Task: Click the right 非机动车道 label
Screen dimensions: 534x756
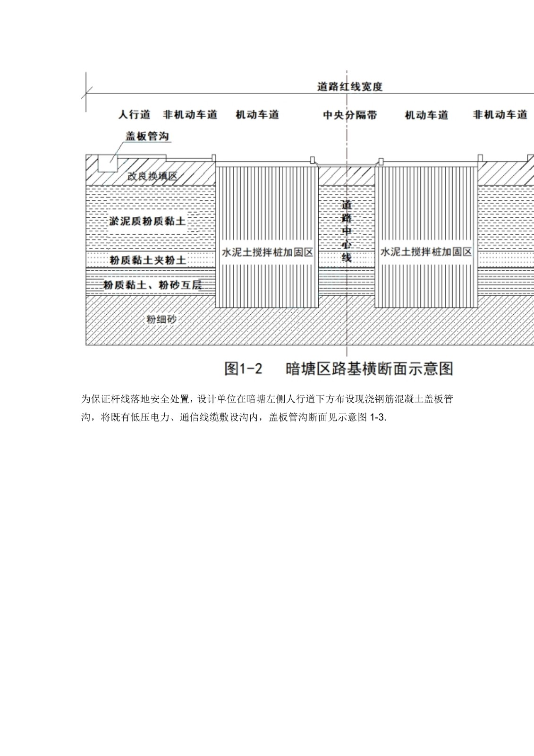Action: click(500, 115)
